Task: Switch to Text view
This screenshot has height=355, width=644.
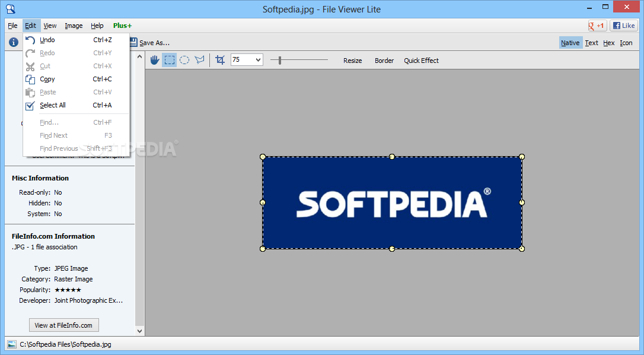Action: 591,43
